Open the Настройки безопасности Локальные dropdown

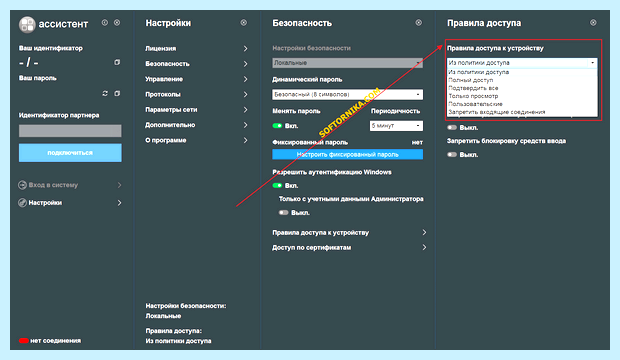pos(348,63)
